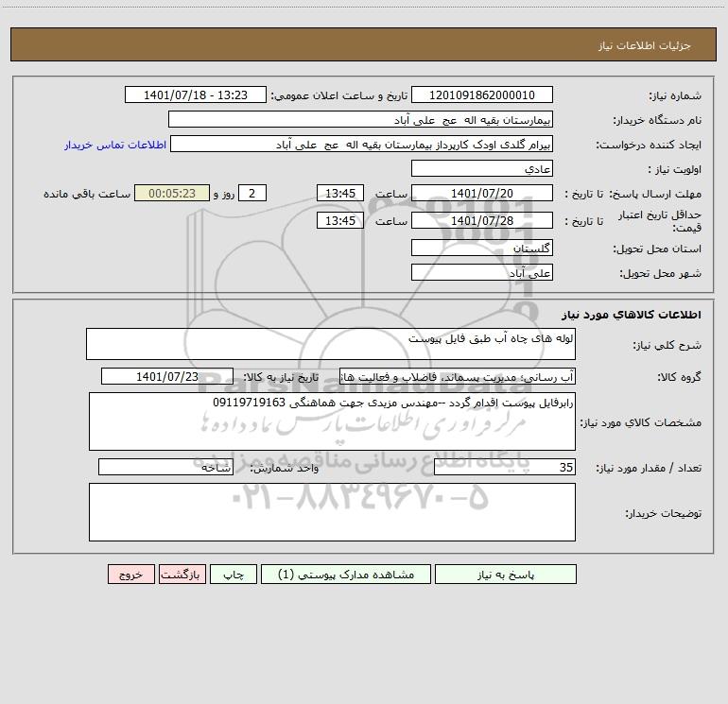This screenshot has width=728, height=704.
Task: Click the days remaining field showing 2
Action: click(x=252, y=193)
